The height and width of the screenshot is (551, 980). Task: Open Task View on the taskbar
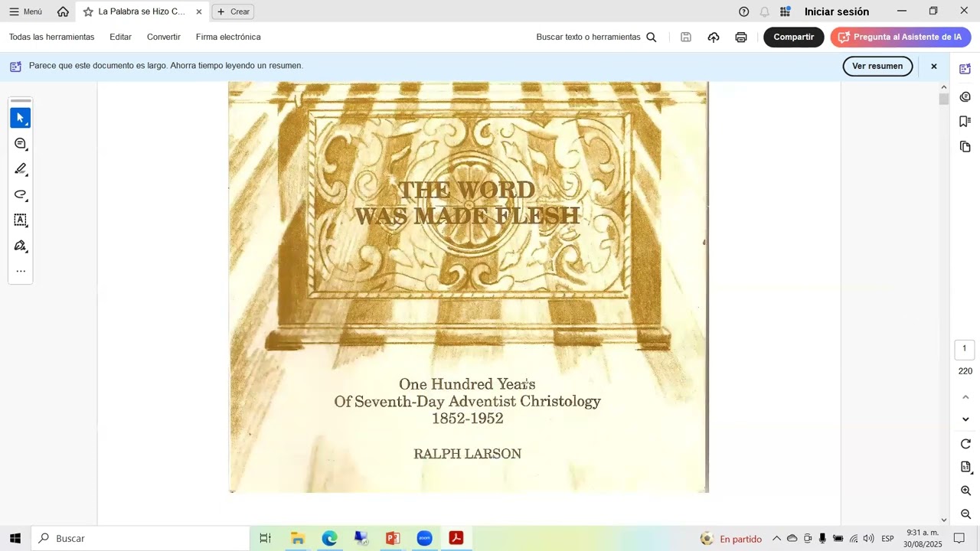coord(266,538)
